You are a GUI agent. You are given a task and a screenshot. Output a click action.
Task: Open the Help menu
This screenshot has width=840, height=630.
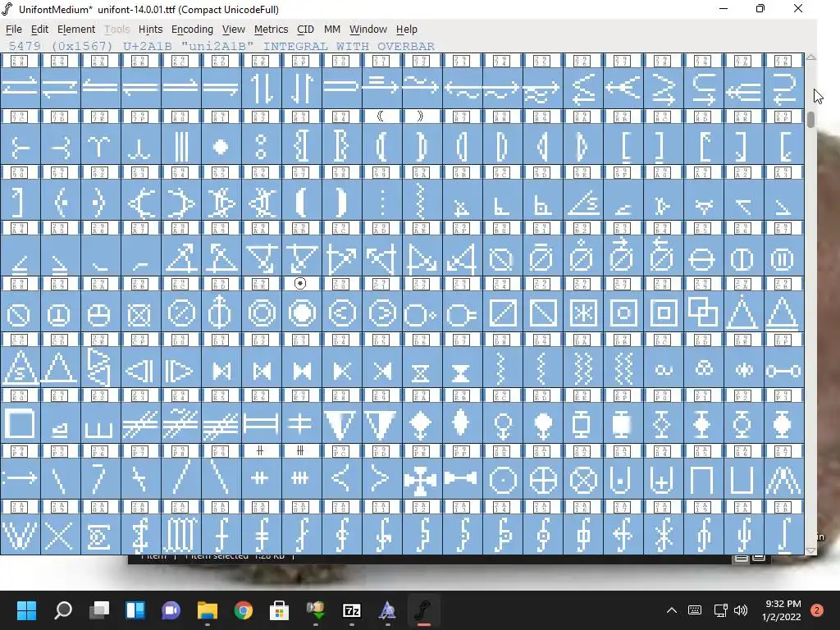pos(407,30)
